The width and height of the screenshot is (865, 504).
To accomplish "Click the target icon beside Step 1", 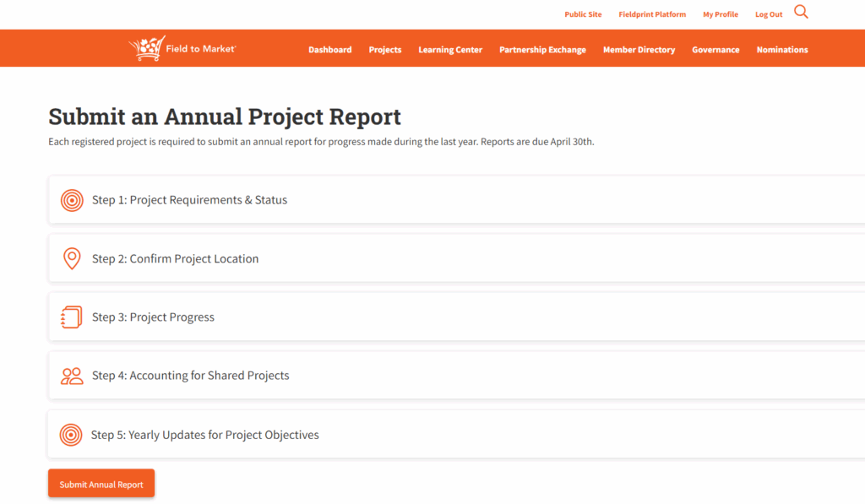I will pos(72,201).
